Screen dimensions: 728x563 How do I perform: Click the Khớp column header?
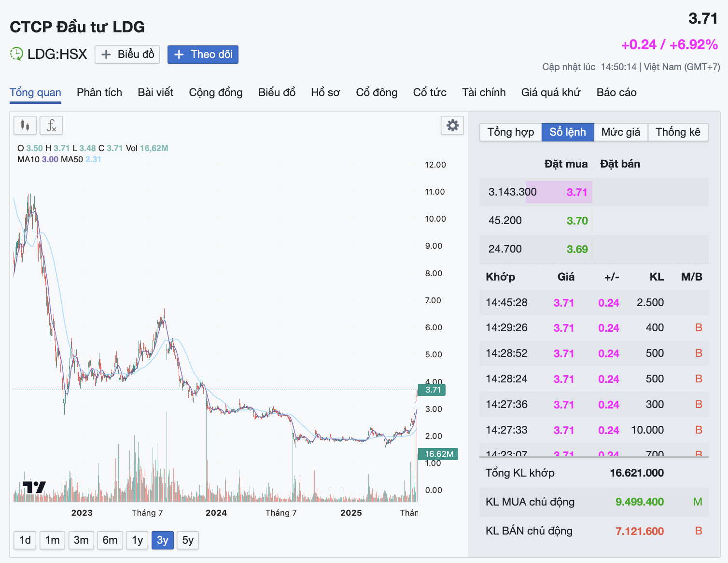click(500, 277)
